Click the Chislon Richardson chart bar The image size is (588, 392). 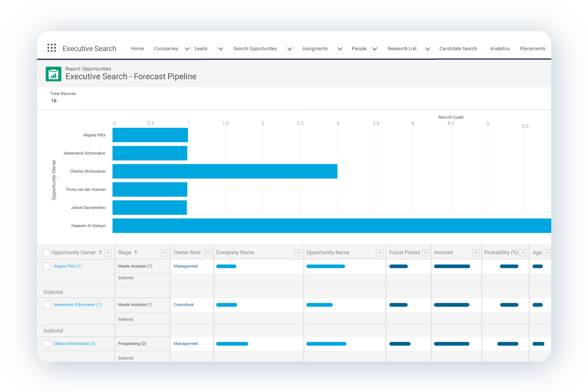[225, 171]
